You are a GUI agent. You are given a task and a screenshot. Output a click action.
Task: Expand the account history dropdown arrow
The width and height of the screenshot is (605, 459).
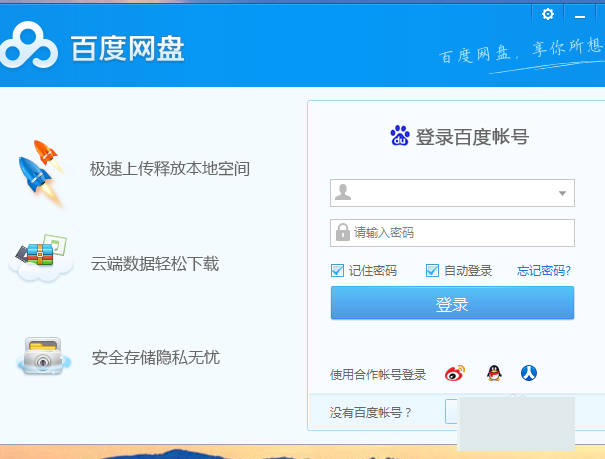point(562,193)
